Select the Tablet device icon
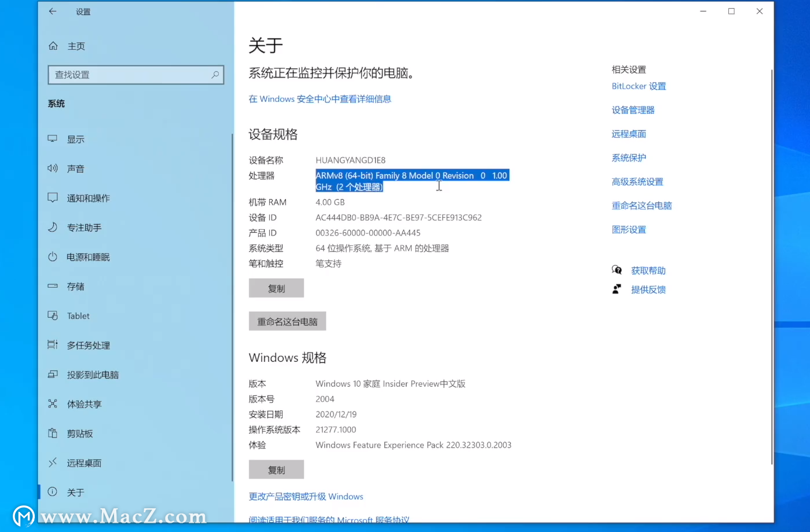Viewport: 810px width, 532px height. tap(53, 315)
